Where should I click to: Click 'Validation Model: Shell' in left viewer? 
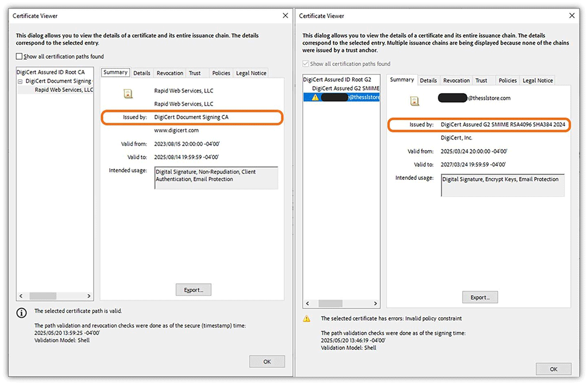62,340
